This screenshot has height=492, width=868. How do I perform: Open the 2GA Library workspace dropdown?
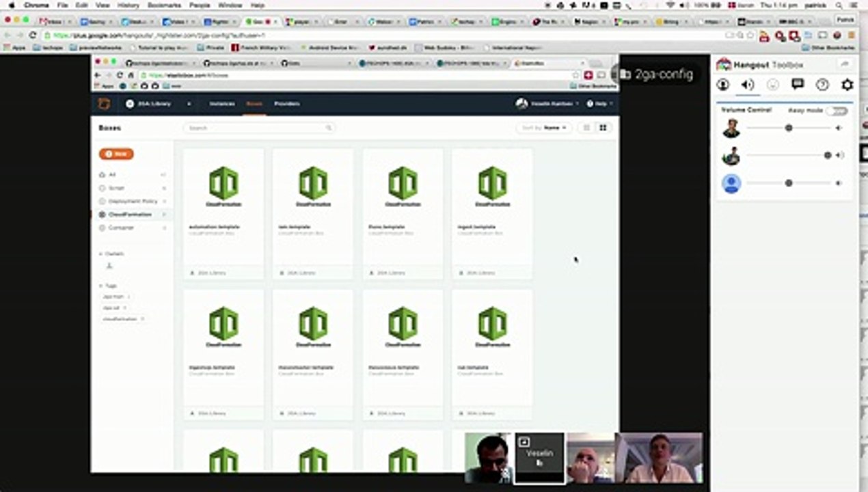(x=159, y=104)
